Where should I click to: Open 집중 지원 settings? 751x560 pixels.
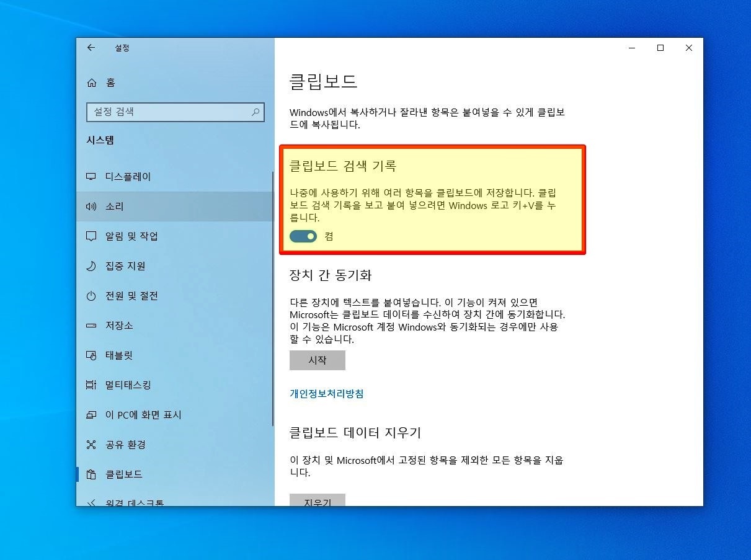pos(174,266)
